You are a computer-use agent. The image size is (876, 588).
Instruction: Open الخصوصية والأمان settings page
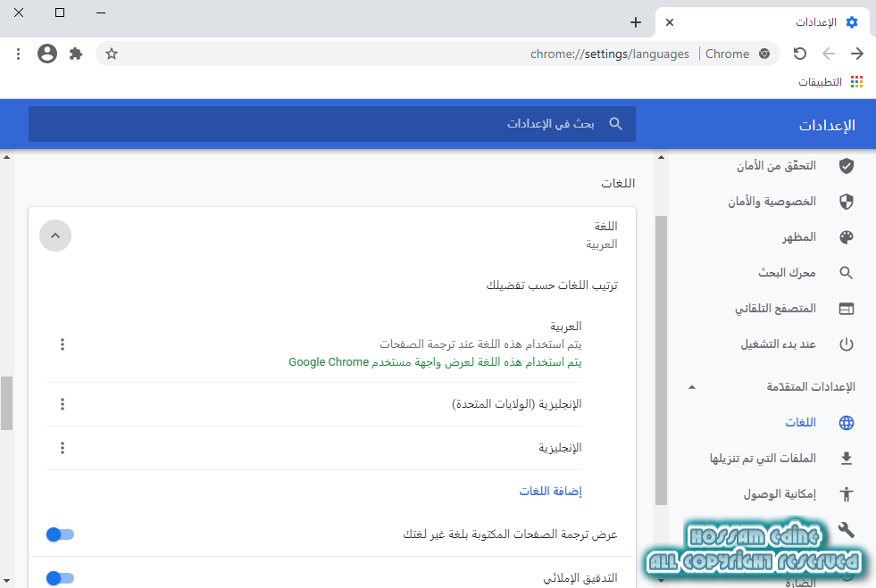pos(772,202)
